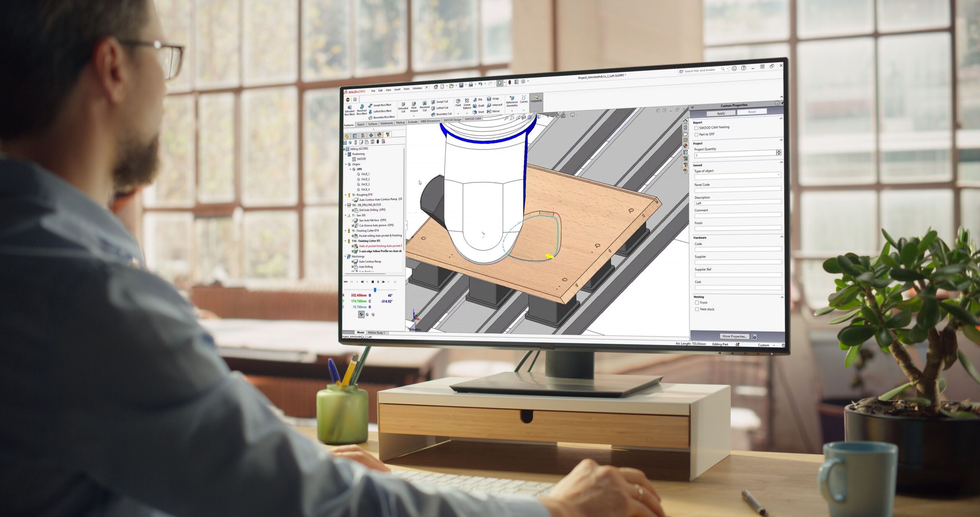
Task: Select the Mirror feature tool
Action: click(489, 111)
